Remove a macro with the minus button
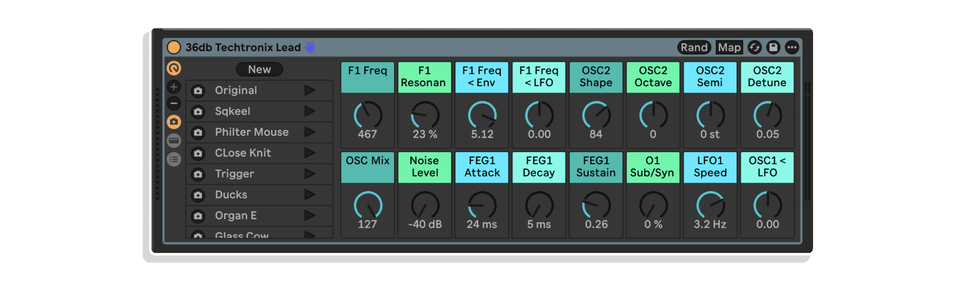This screenshot has height=281, width=980. coord(174,104)
